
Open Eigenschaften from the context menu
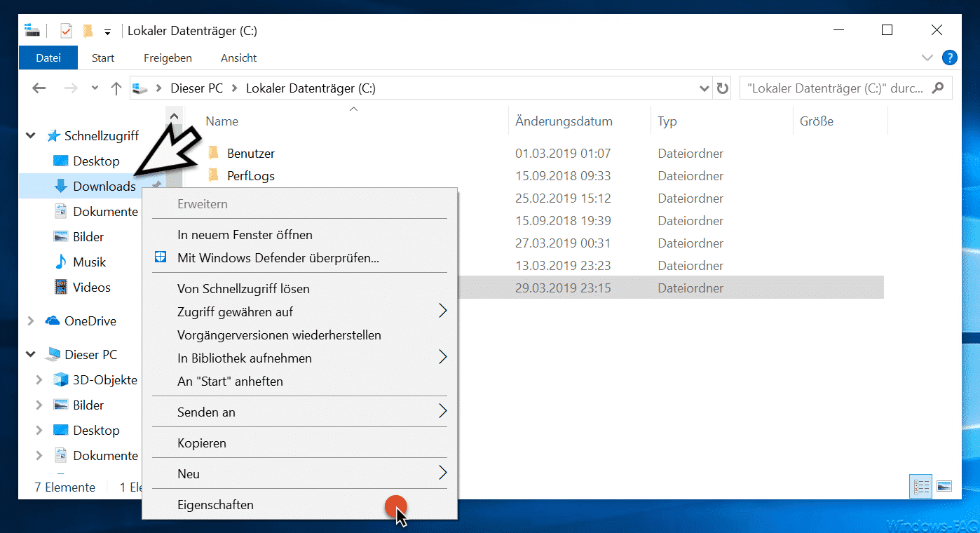(300, 505)
